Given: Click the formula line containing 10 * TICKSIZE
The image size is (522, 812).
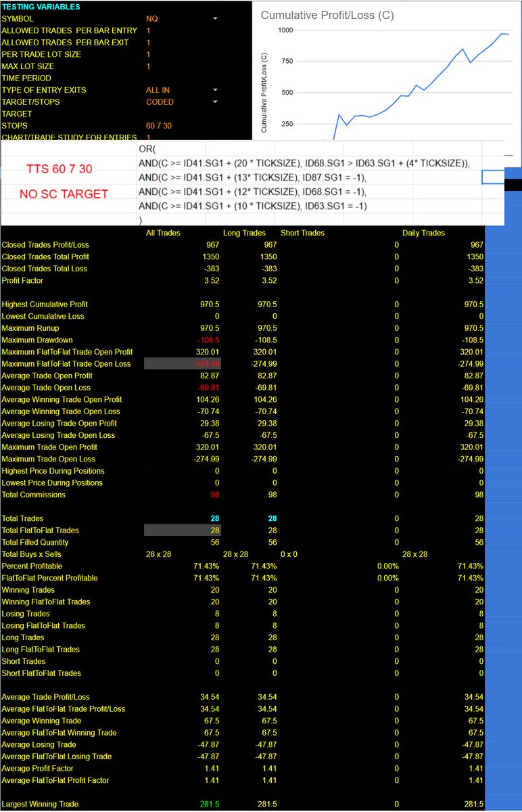Looking at the screenshot, I should click(x=252, y=206).
